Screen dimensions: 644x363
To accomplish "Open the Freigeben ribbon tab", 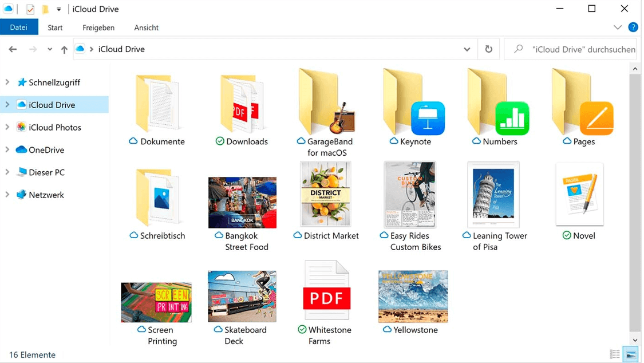I will tap(98, 27).
